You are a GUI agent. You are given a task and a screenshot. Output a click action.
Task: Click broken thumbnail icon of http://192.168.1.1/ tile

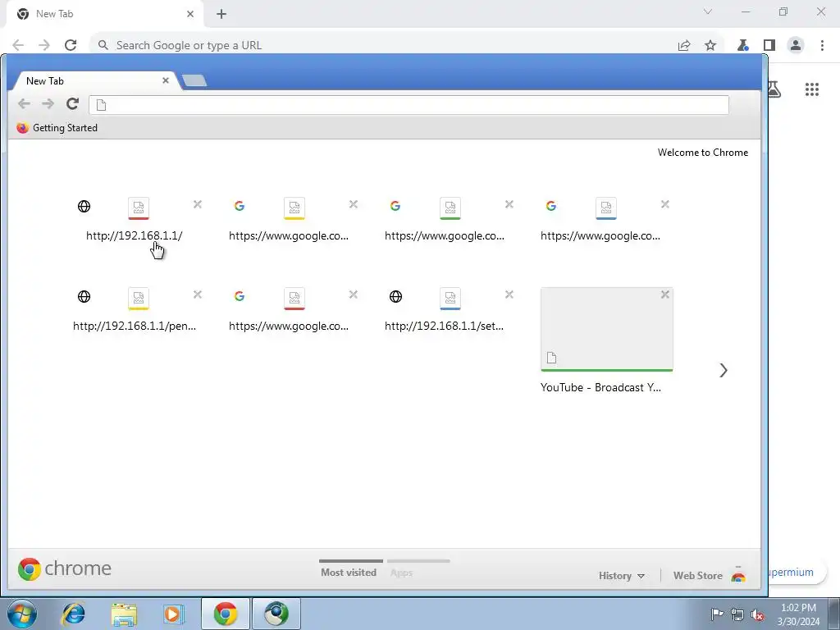pos(139,208)
